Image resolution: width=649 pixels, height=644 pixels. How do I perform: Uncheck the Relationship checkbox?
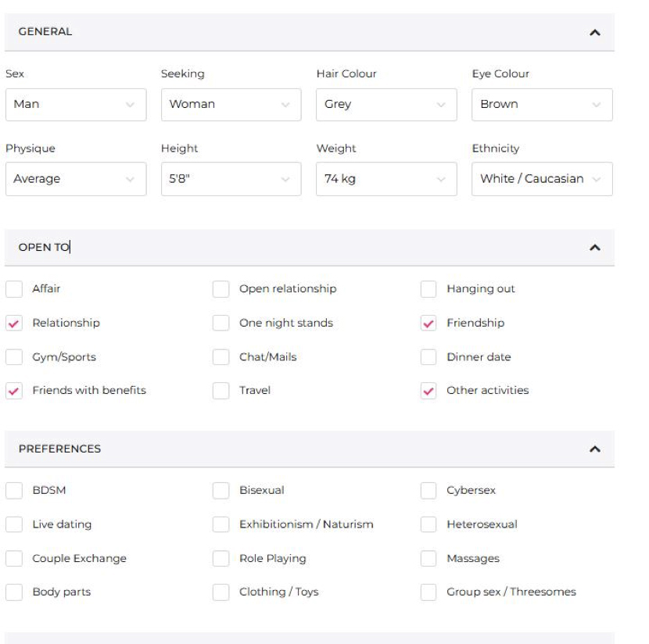[14, 324]
